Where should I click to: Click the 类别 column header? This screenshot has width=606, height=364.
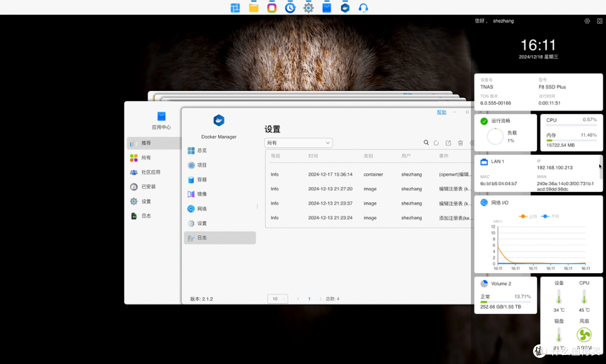(x=368, y=156)
